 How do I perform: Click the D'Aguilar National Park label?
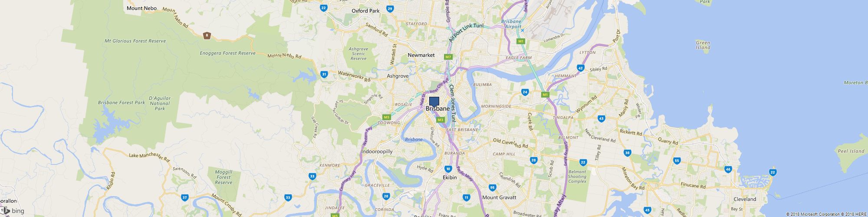(160, 103)
